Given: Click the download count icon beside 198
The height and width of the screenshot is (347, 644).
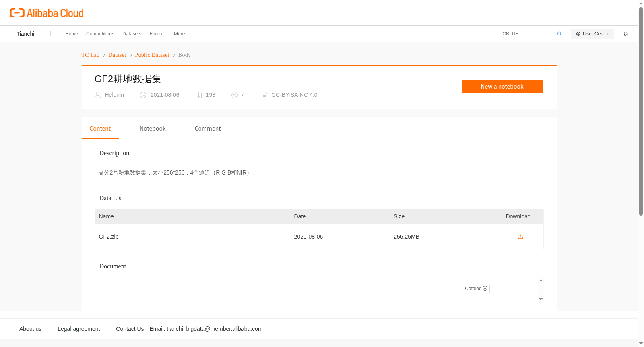Looking at the screenshot, I should [x=198, y=95].
